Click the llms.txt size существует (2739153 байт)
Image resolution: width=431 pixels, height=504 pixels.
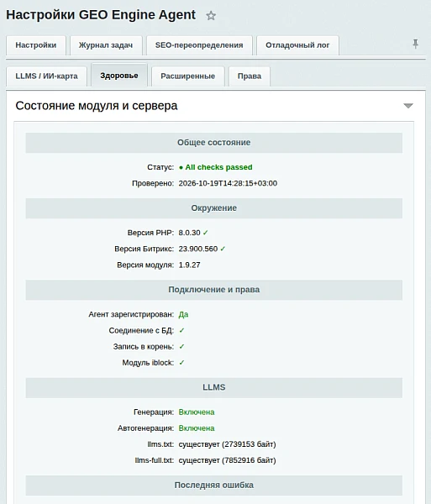point(227,444)
